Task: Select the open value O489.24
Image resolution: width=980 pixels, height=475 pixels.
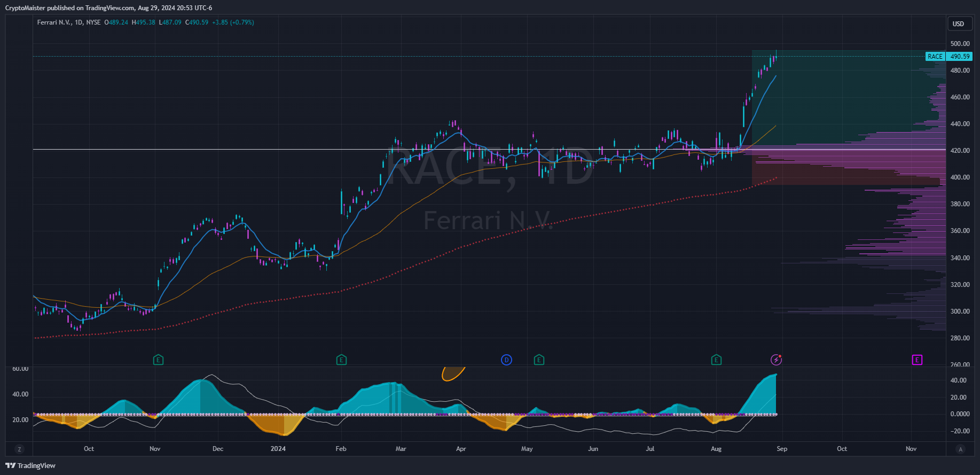Action: tap(116, 22)
